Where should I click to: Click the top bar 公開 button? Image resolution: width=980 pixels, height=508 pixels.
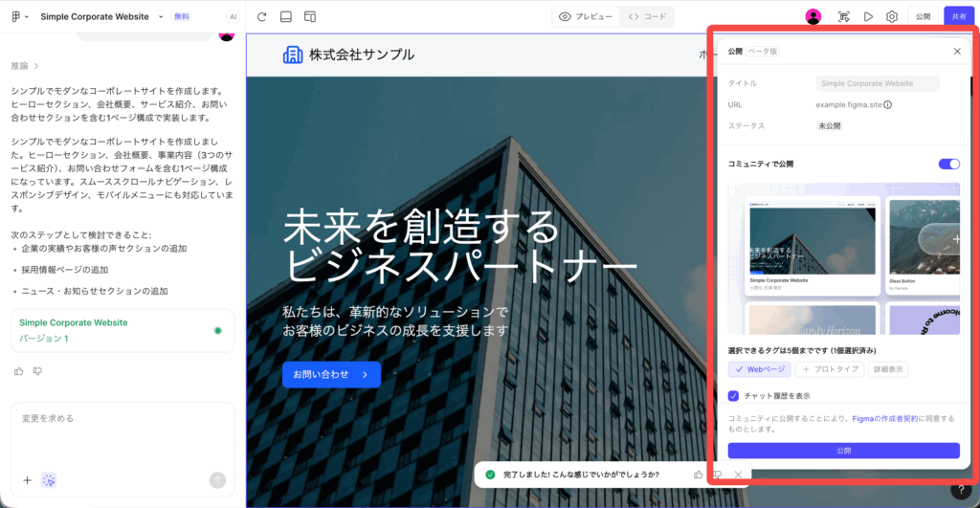[924, 17]
